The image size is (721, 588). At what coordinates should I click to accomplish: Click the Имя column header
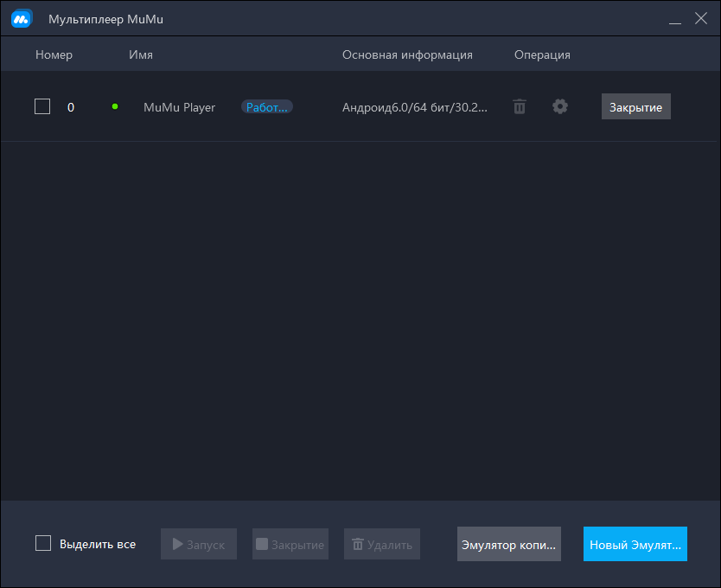coord(141,54)
